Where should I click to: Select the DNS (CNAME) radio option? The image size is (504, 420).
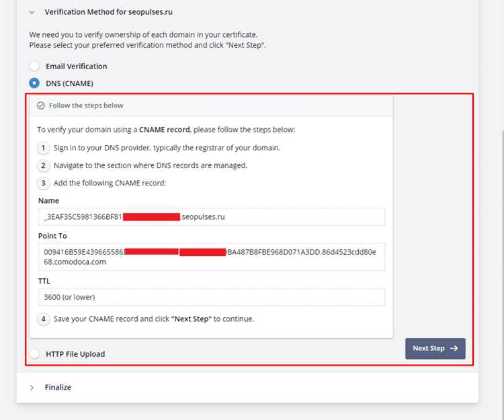tap(34, 83)
